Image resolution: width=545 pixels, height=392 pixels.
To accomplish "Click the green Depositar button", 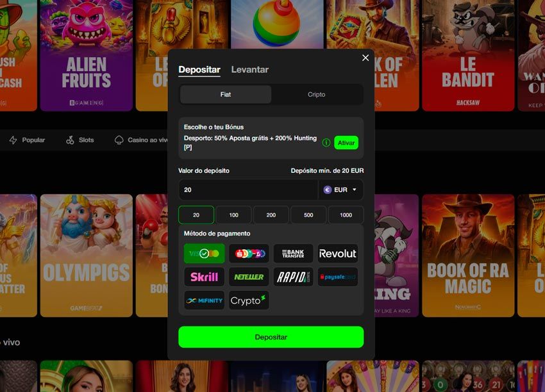I will [x=271, y=337].
